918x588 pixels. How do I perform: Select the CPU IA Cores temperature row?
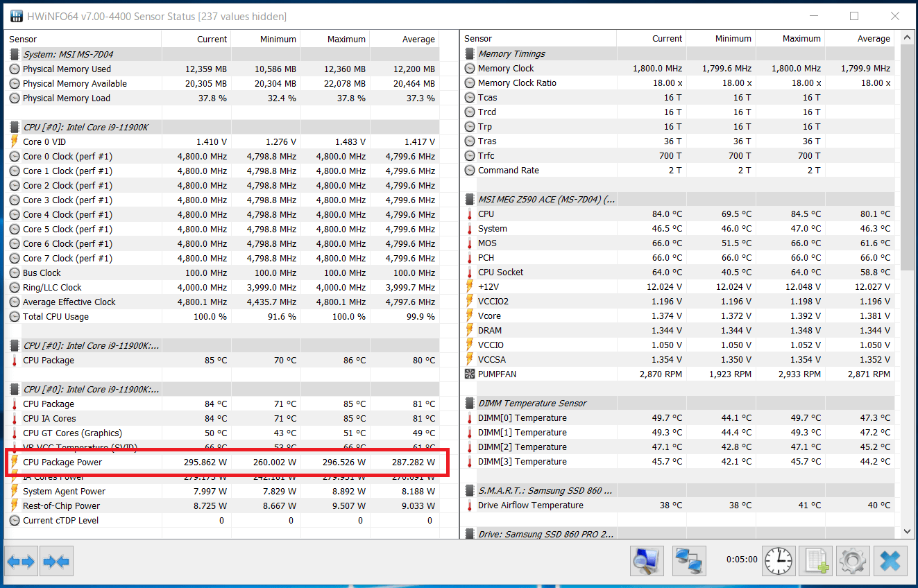223,419
